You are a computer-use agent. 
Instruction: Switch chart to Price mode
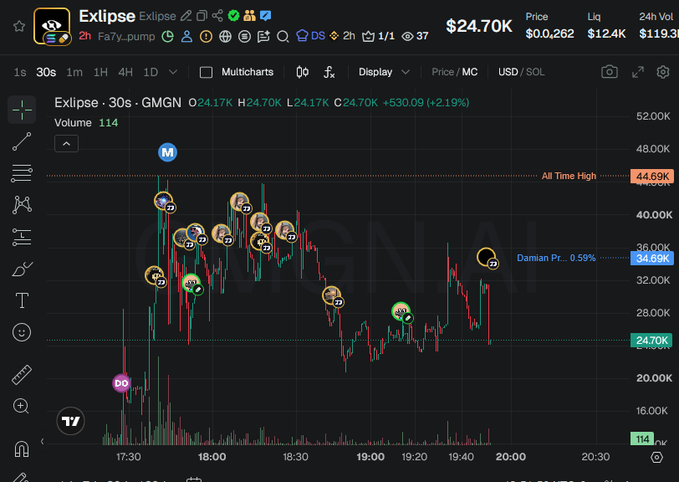443,72
